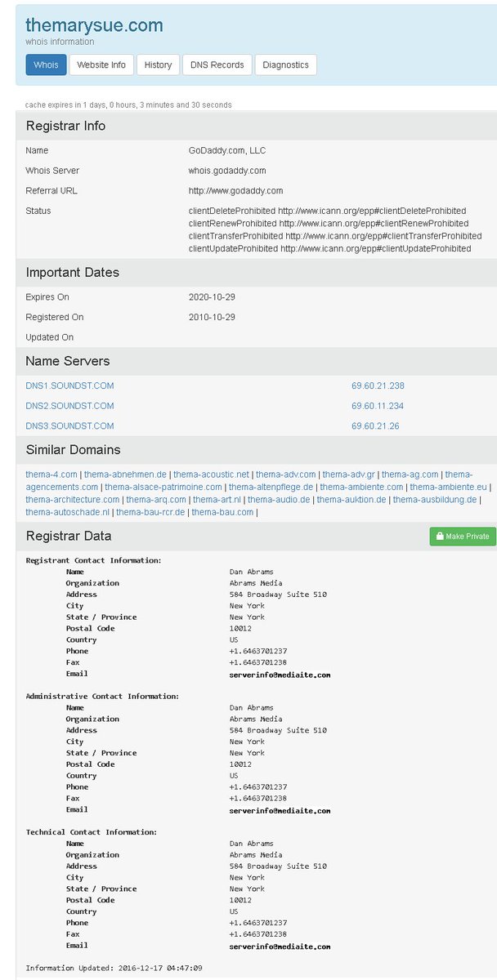Viewport: 497px width, 980px height.
Task: Click the IP address 69.60.21.26
Action: point(375,426)
